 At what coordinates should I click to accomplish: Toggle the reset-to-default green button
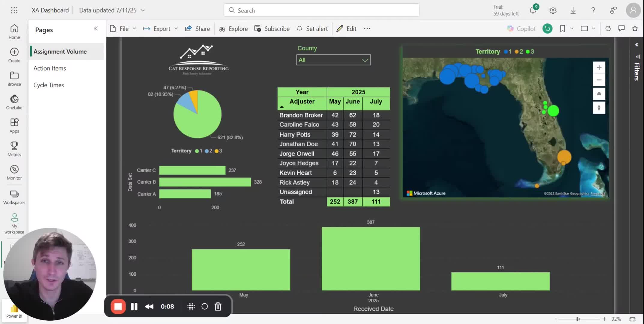tap(547, 28)
